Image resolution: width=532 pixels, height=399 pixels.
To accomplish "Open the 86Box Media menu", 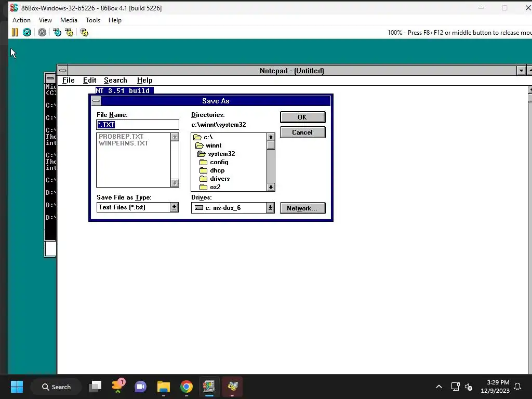I will pyautogui.click(x=69, y=20).
